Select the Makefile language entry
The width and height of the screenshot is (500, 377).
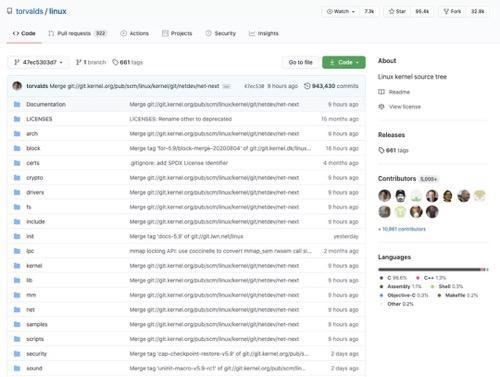click(x=458, y=295)
